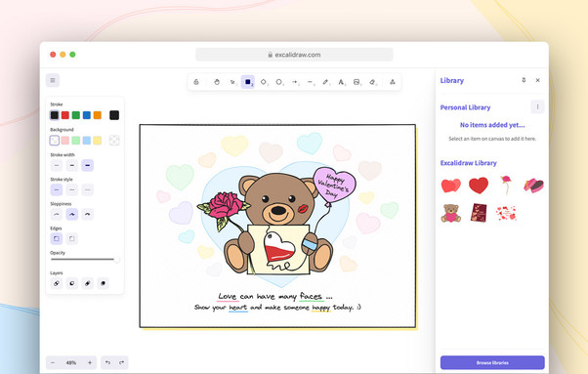Select red greeting card library item
This screenshot has height=374, width=588.
tap(479, 213)
